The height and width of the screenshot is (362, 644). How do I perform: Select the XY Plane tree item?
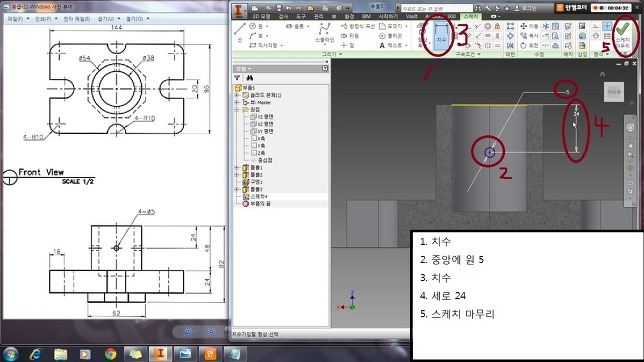coord(262,131)
